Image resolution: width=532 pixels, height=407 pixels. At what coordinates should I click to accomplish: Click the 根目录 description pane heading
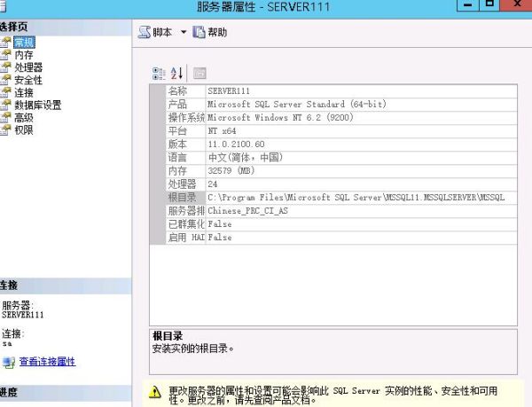click(x=168, y=336)
